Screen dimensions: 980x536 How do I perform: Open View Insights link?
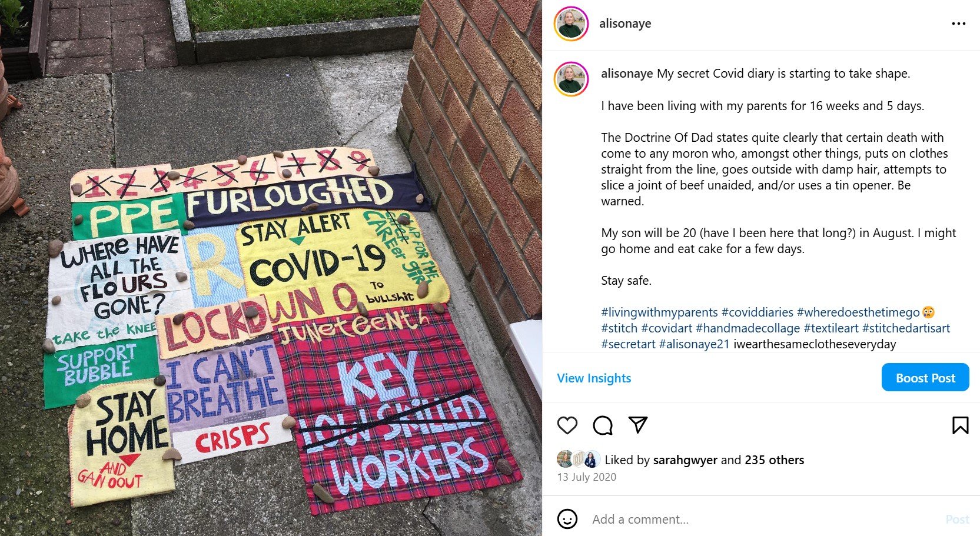[x=594, y=378]
